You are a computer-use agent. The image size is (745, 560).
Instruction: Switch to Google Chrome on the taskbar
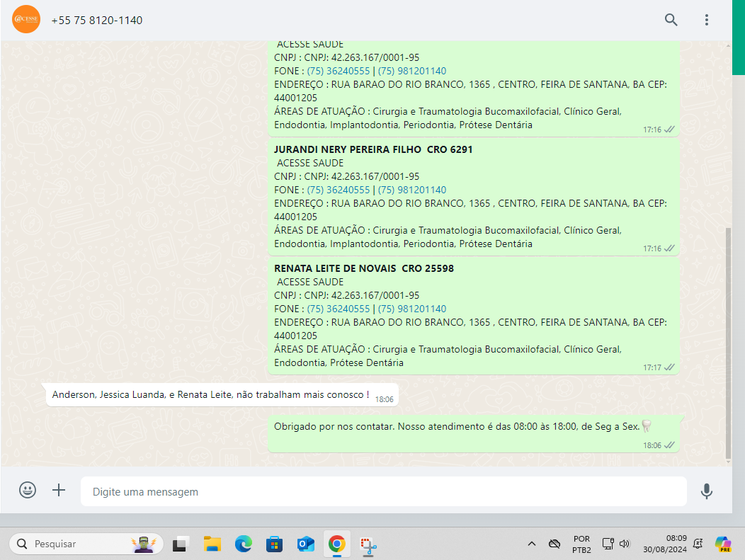(x=337, y=544)
